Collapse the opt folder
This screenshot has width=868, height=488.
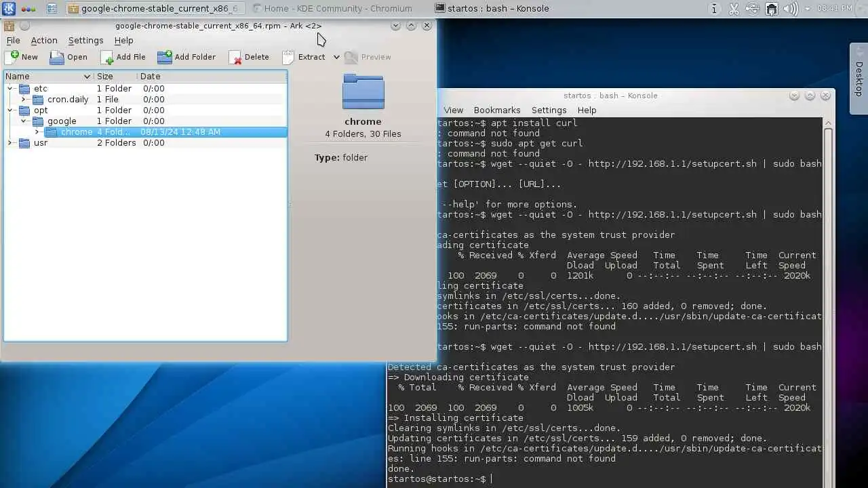(x=10, y=110)
